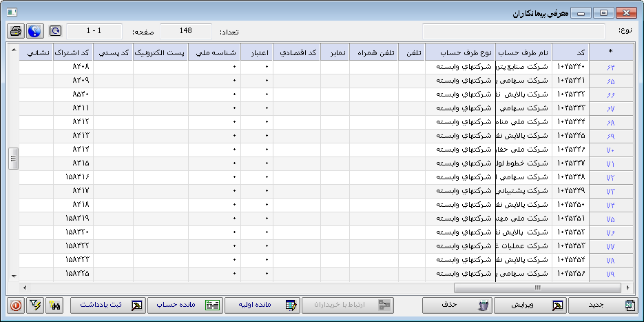Select row number 70 in the grid
The width and height of the screenshot is (644, 322).
pos(610,150)
